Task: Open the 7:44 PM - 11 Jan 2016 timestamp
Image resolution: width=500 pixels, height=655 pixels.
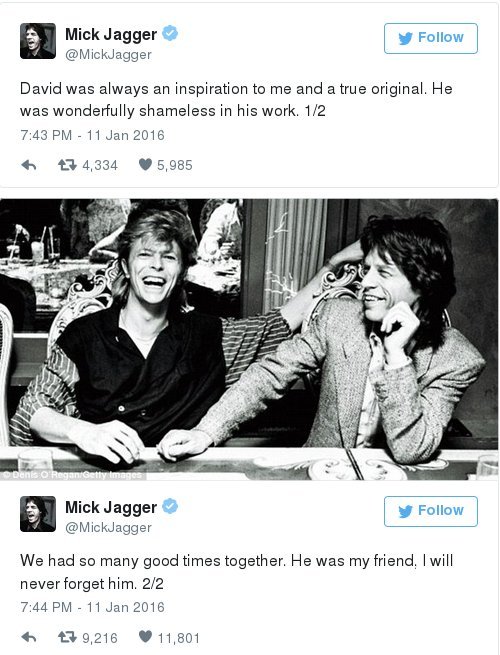Action: (x=92, y=607)
